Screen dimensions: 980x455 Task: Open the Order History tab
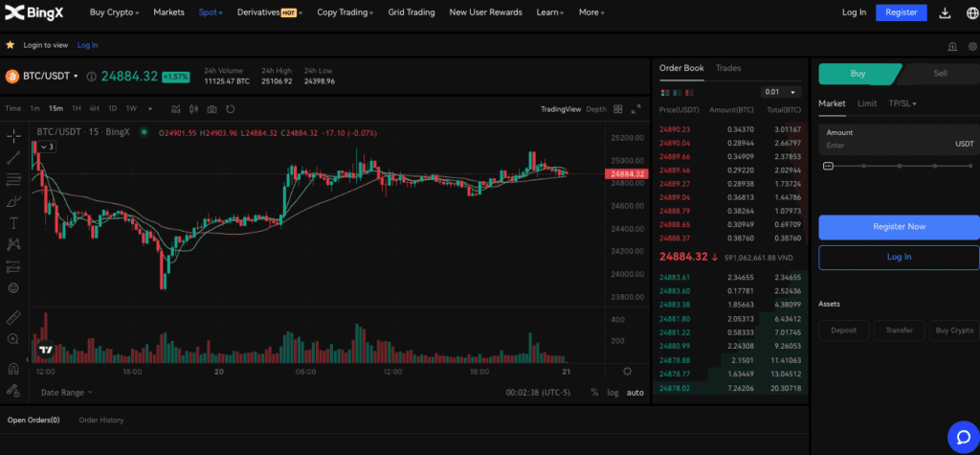[101, 420]
